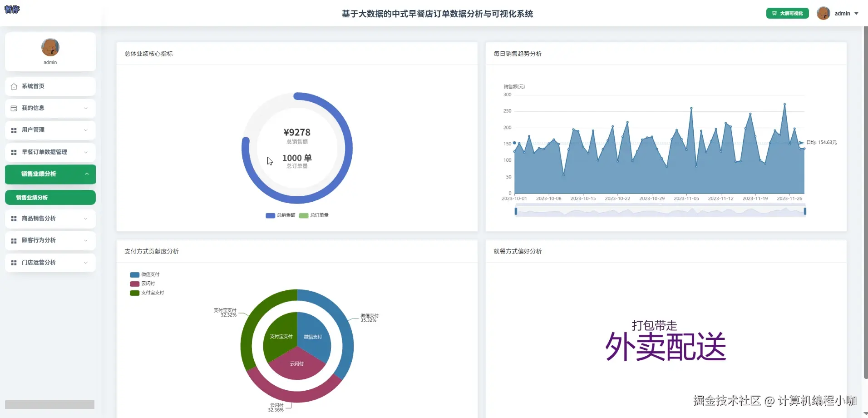Click the 打包带走 word in the word cloud
868x418 pixels.
click(654, 325)
